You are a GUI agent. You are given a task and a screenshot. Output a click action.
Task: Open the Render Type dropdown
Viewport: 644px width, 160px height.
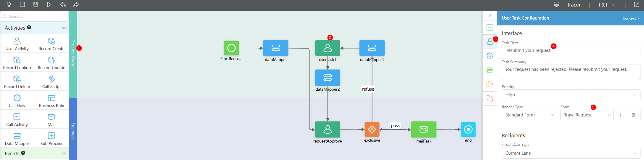[530, 115]
